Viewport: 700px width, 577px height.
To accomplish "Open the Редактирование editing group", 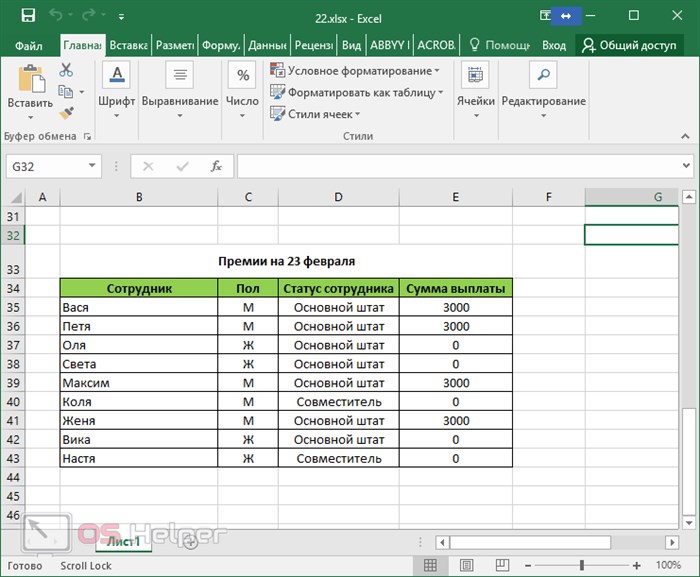I will [543, 90].
